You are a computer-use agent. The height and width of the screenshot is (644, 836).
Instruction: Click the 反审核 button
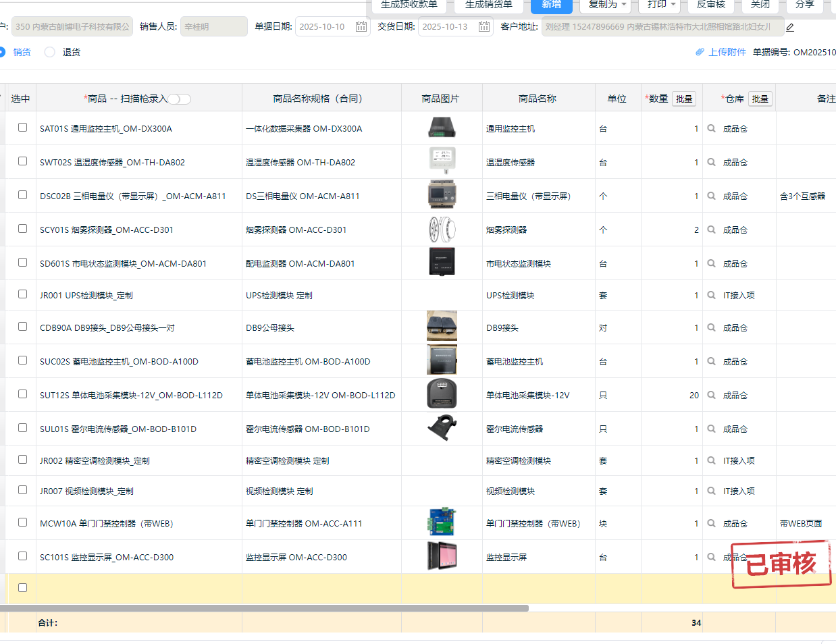(710, 5)
